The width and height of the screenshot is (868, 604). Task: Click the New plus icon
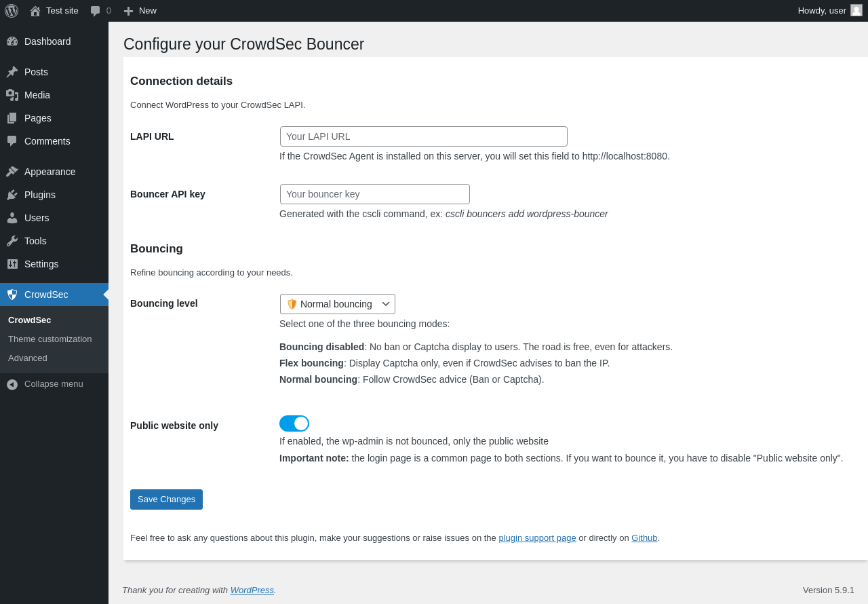click(x=128, y=11)
